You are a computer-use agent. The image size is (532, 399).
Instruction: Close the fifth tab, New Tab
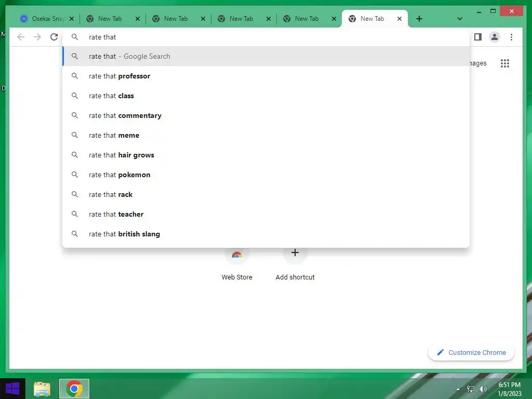(334, 19)
